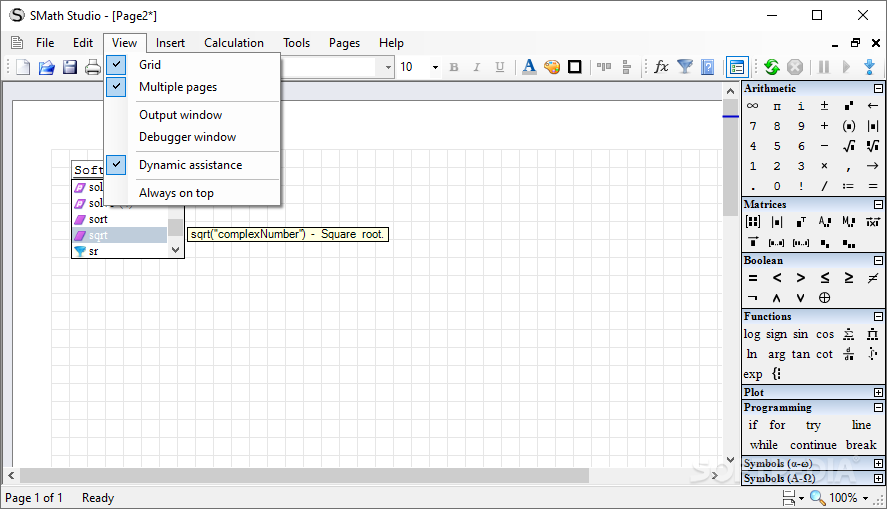Insert the XOR Boolean operator
The width and height of the screenshot is (887, 509).
point(824,297)
